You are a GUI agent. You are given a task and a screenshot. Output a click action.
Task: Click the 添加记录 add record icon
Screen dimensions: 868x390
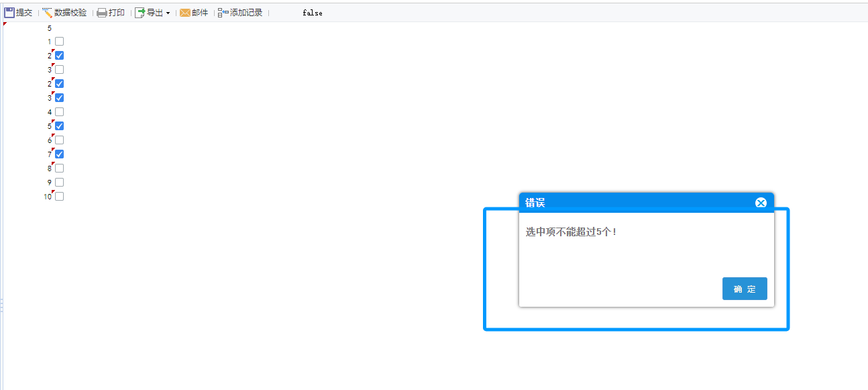223,13
